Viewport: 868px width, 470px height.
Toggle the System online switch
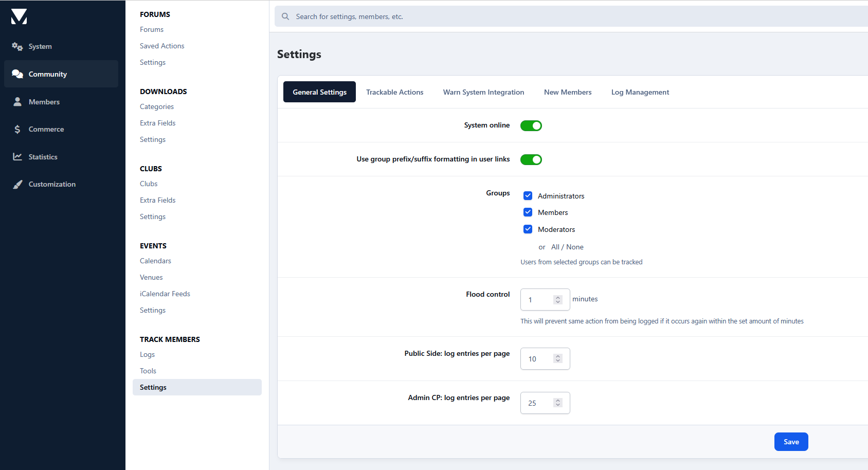click(x=531, y=125)
